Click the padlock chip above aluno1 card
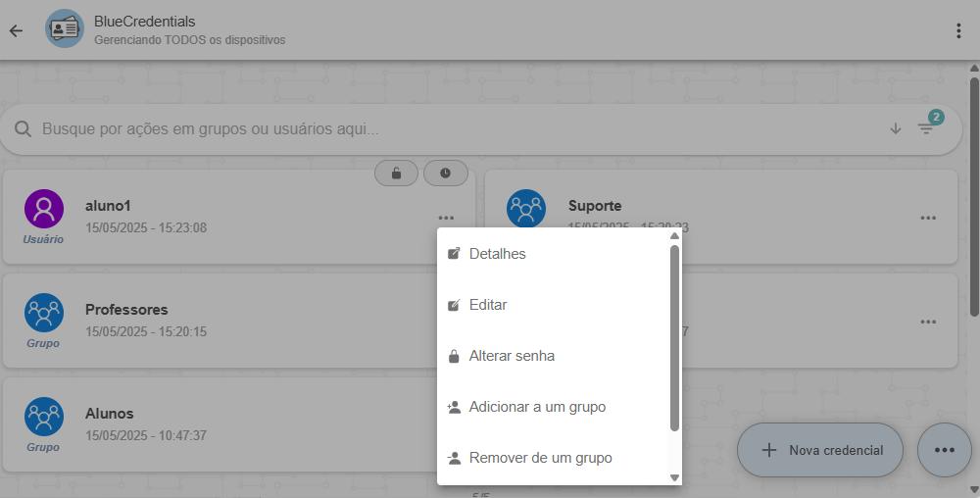This screenshot has height=498, width=980. (396, 174)
